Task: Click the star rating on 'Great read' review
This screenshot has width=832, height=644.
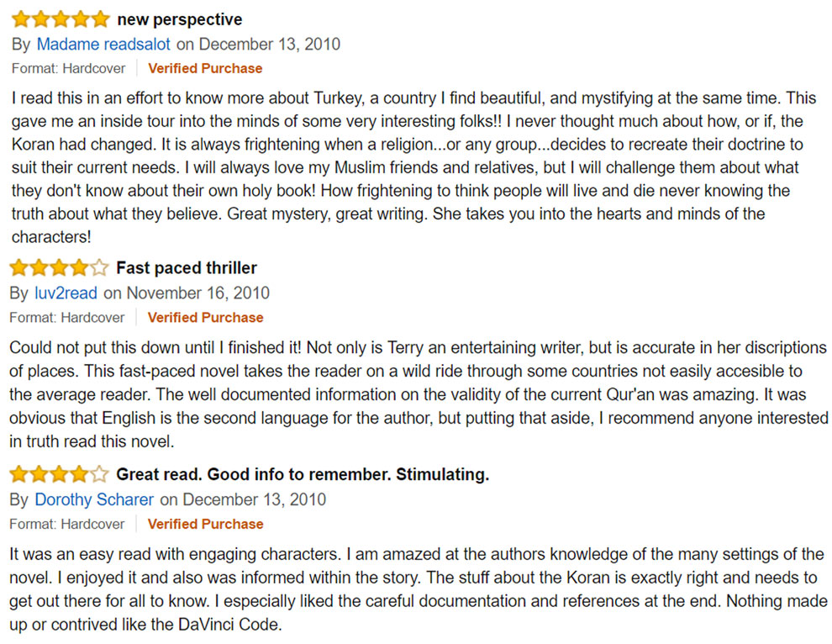Action: [x=59, y=474]
